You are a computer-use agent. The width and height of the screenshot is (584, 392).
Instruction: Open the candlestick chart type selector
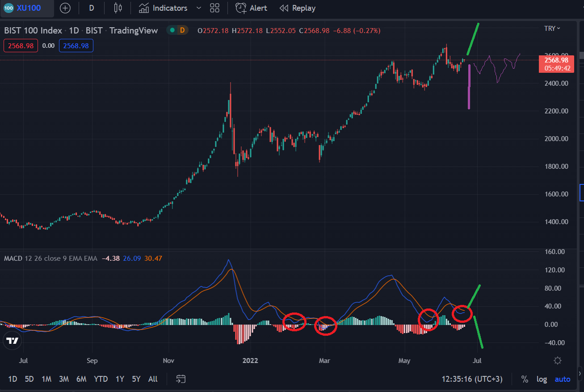118,8
